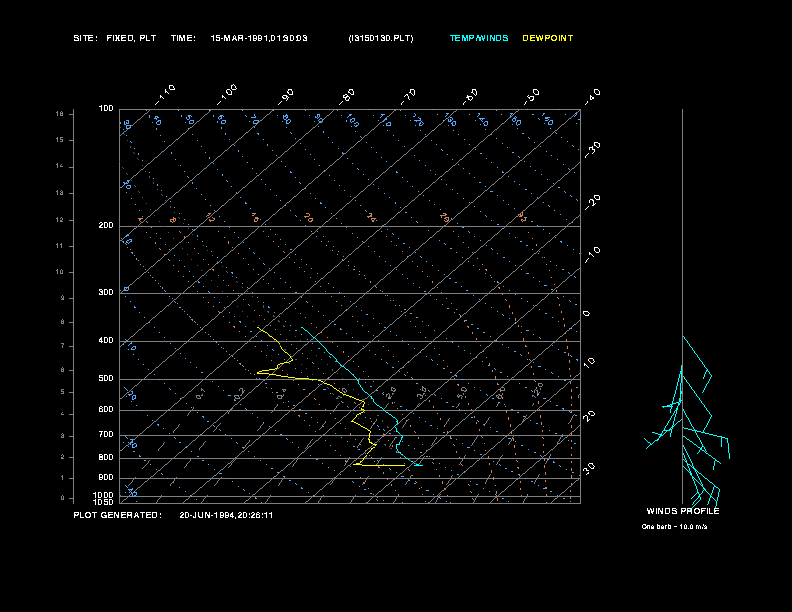
Task: Click the 300 pressure level label
Action: pyautogui.click(x=106, y=292)
